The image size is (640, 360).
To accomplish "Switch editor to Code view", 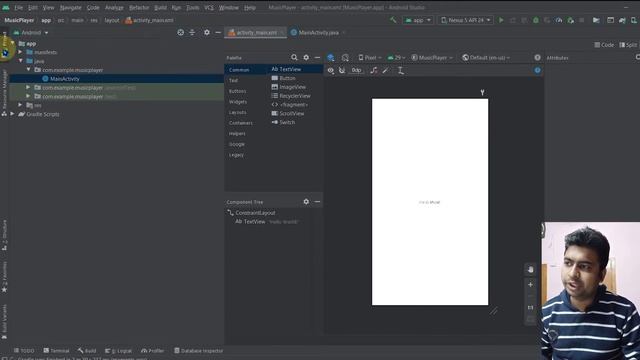I will point(604,45).
